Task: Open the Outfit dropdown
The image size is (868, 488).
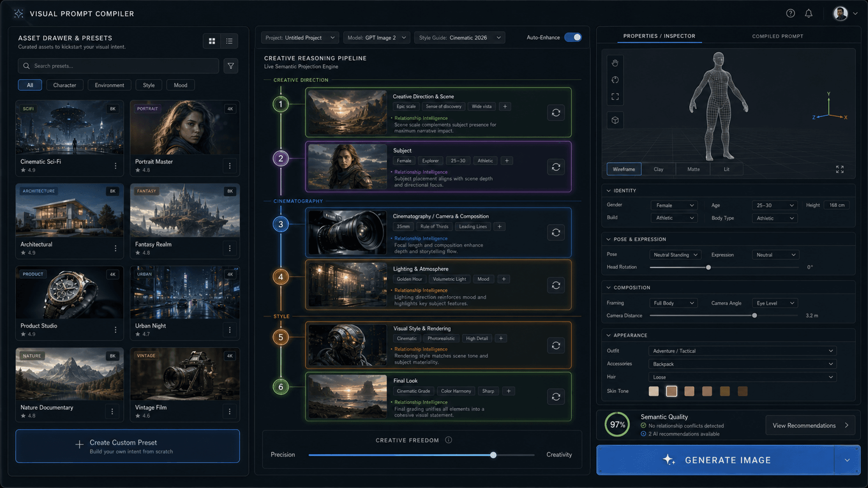Action: [x=743, y=351]
